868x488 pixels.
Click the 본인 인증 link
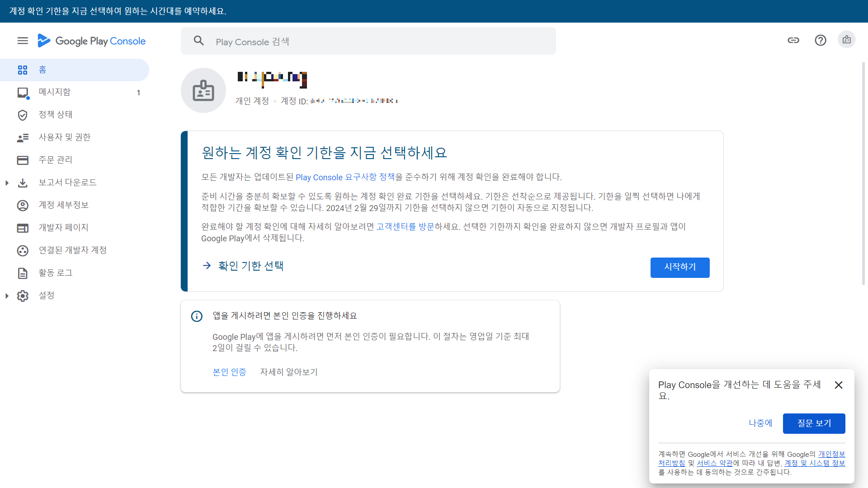(230, 372)
